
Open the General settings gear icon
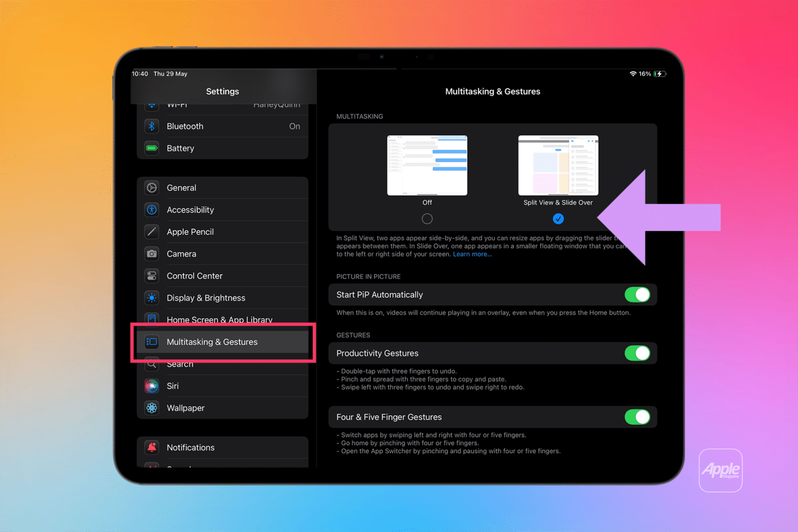[151, 188]
